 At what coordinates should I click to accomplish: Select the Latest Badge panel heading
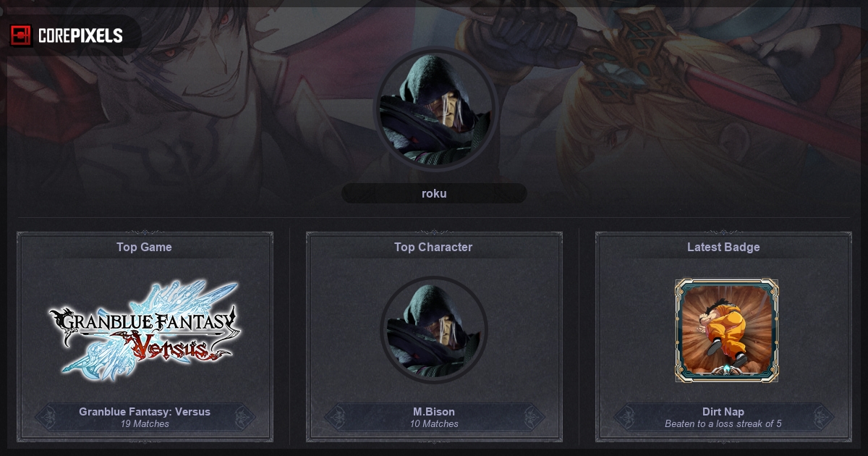coord(723,247)
